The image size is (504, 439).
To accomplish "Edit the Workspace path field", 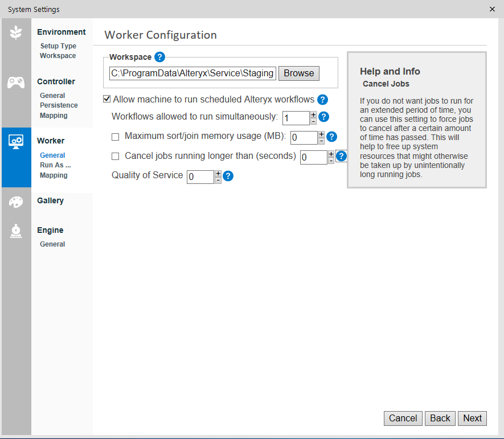I will (192, 73).
